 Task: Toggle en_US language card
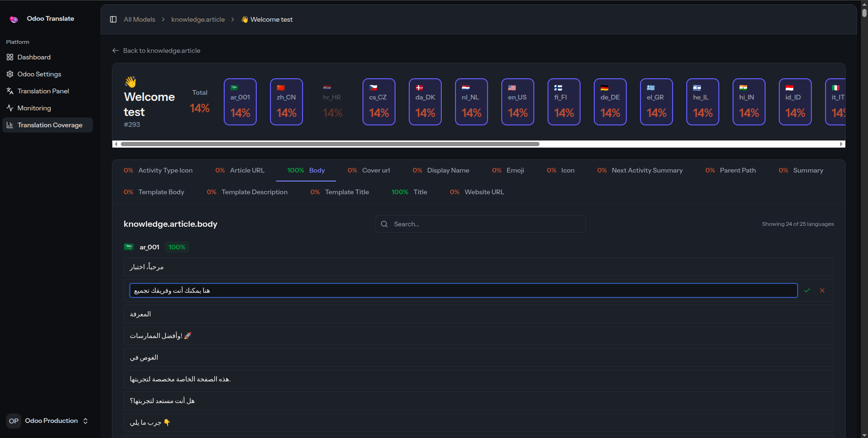(x=518, y=102)
